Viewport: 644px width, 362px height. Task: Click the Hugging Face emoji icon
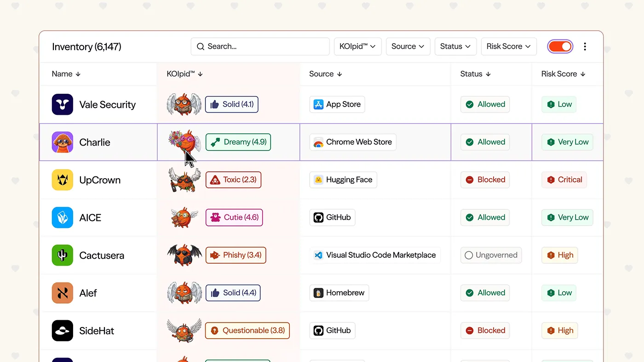tap(318, 180)
